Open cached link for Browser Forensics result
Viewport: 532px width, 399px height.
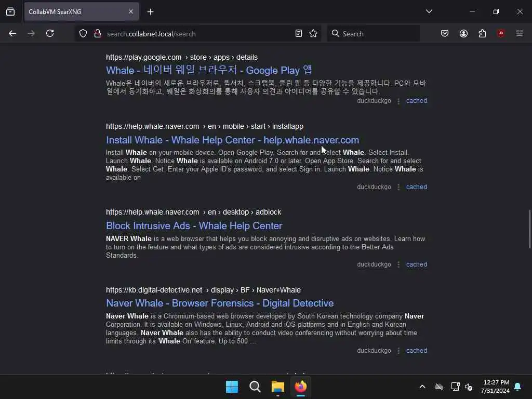(417, 351)
